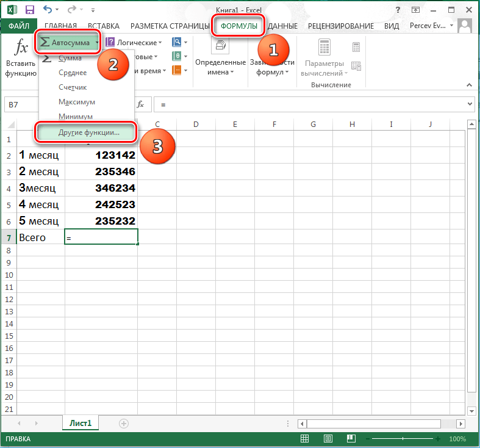
Task: Click the vertical scrollbar down arrow
Action: point(471,411)
